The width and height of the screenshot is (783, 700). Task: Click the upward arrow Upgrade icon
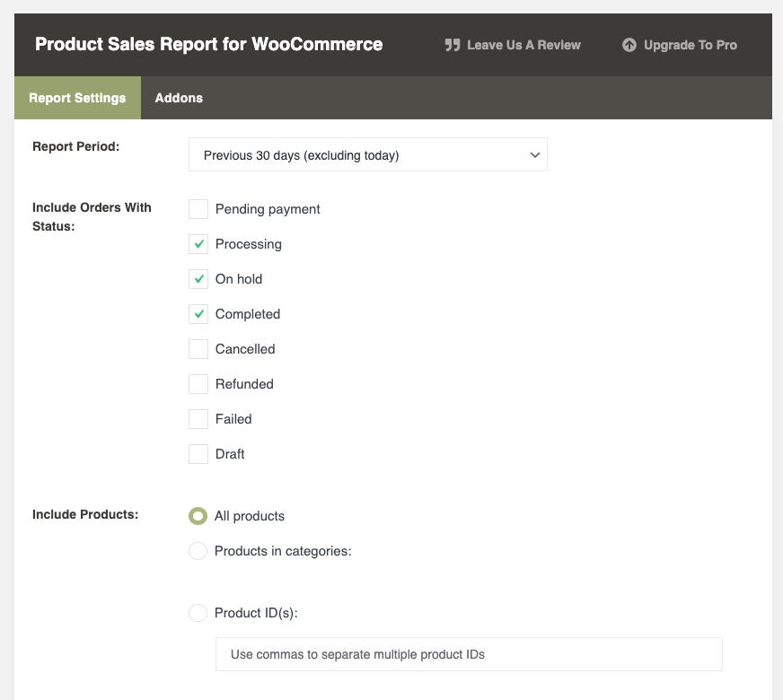629,45
